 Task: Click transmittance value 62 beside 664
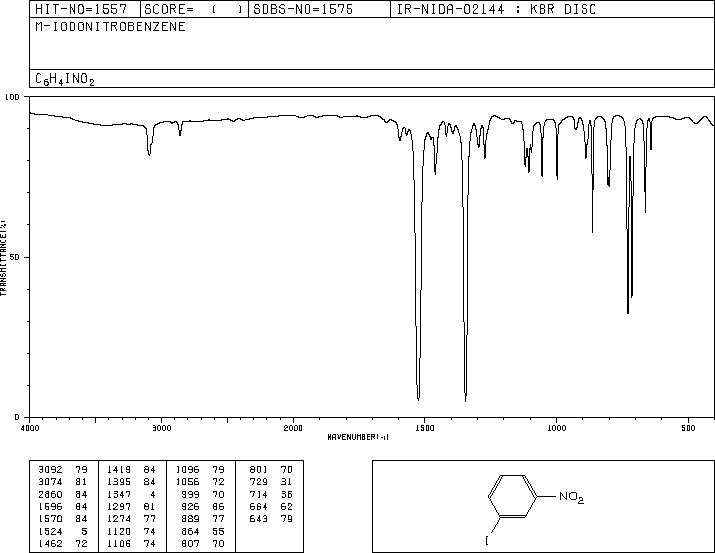point(287,506)
